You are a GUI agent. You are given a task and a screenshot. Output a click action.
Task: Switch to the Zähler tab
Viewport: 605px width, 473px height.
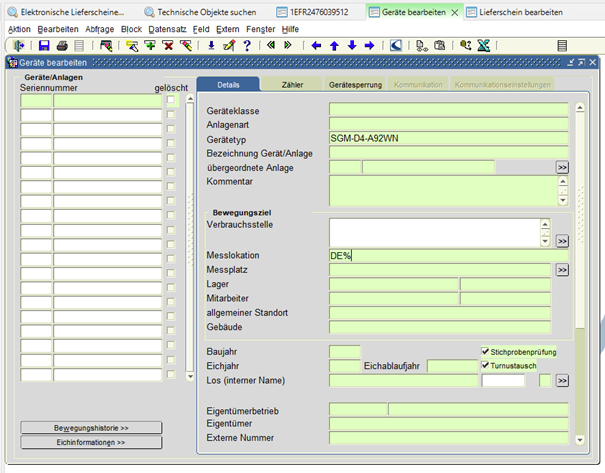[292, 85]
